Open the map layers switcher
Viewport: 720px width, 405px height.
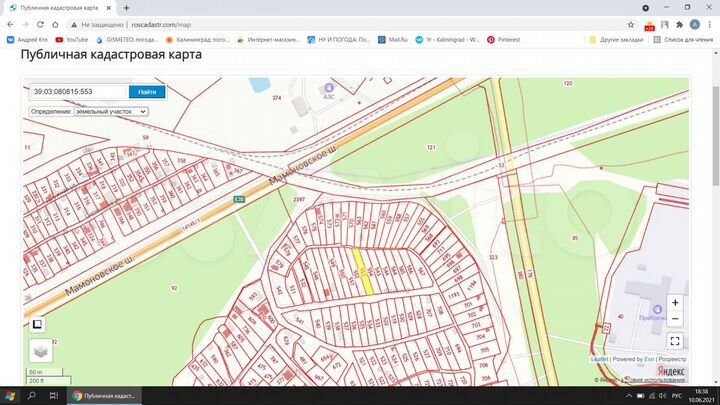click(38, 350)
